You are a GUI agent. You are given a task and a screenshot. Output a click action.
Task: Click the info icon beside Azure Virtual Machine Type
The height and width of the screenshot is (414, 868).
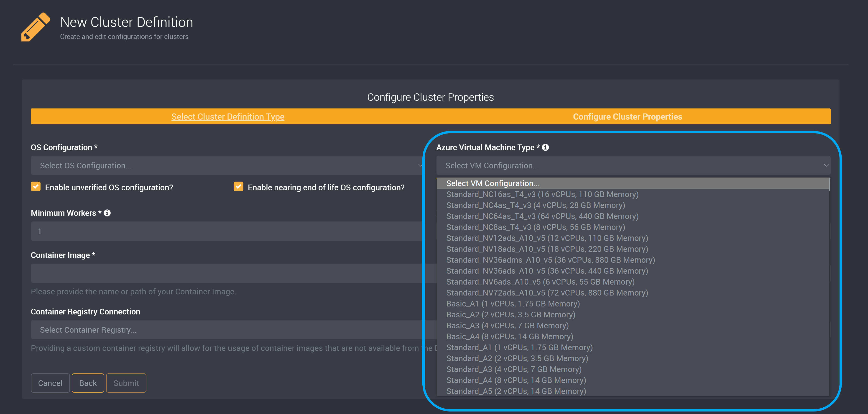[545, 147]
